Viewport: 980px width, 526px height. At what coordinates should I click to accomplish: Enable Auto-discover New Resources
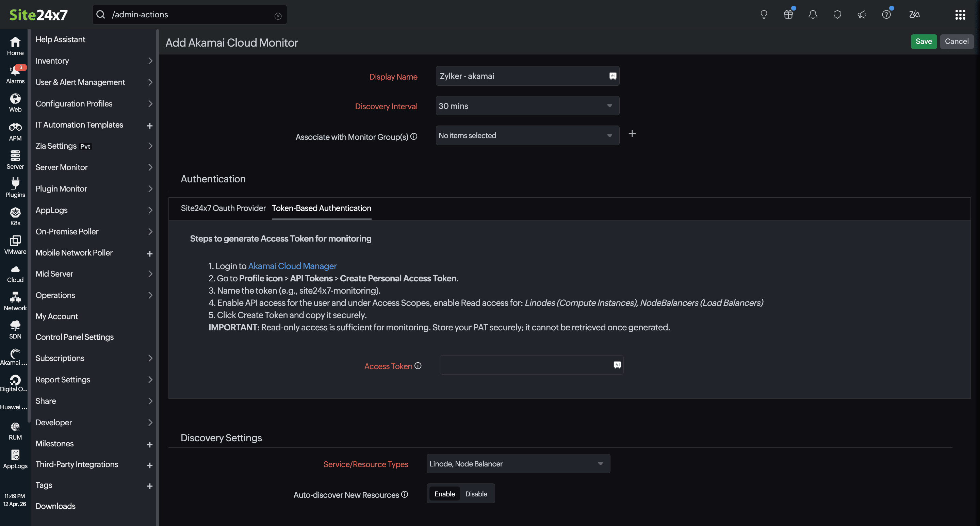(444, 494)
